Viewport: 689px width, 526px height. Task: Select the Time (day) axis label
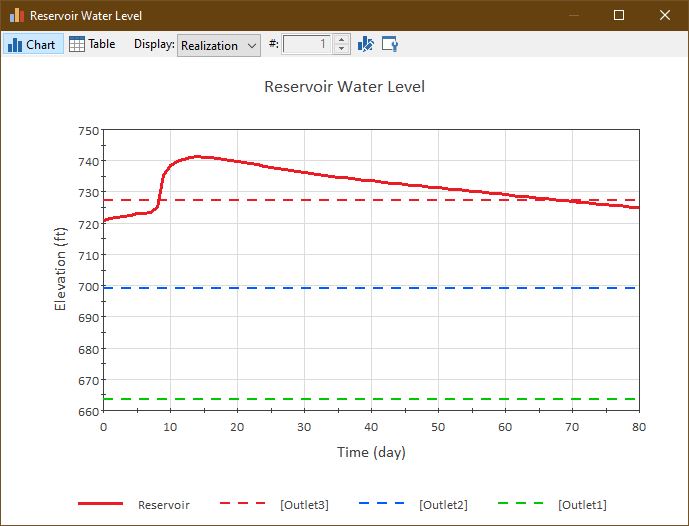(371, 452)
